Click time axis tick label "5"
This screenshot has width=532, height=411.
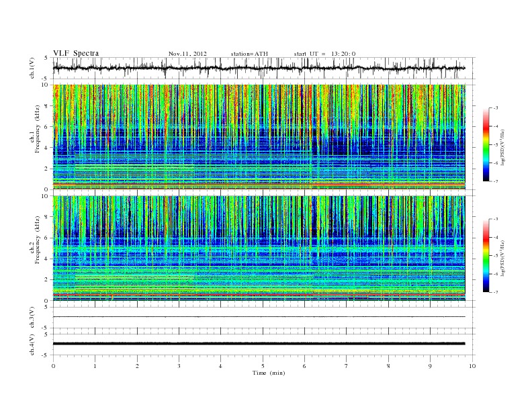[263, 366]
